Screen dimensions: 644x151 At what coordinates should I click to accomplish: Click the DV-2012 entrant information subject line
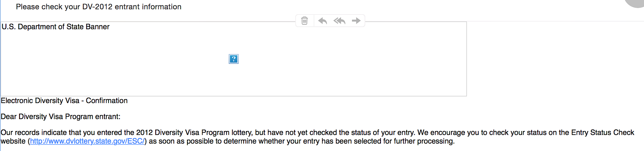click(x=99, y=7)
